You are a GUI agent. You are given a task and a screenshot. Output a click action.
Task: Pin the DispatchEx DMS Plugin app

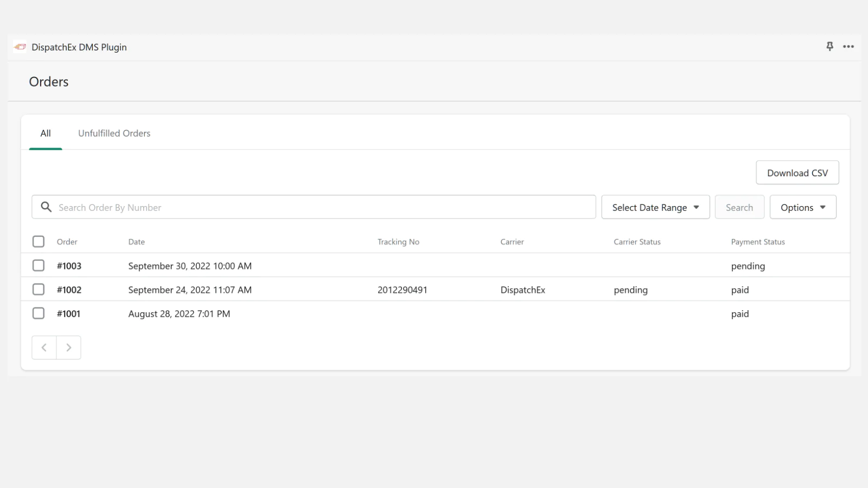click(829, 47)
